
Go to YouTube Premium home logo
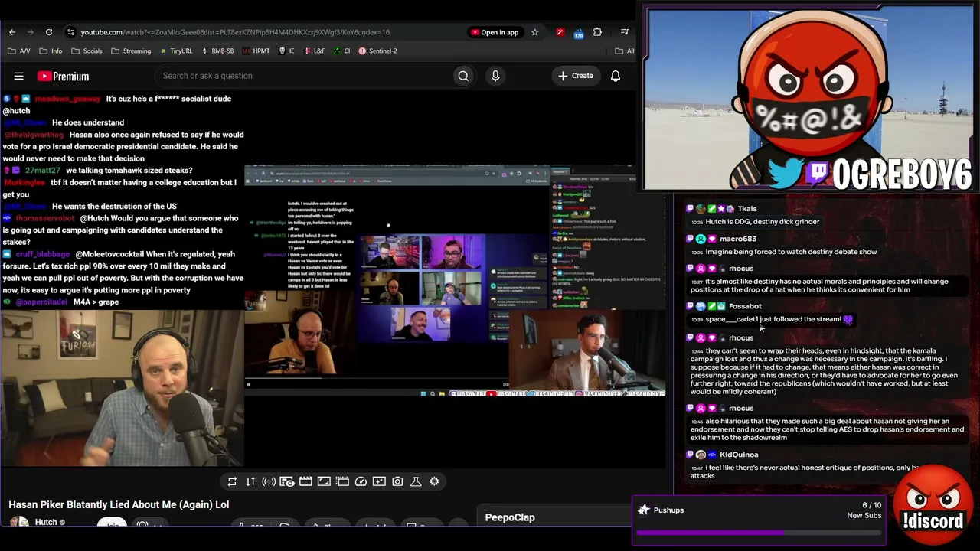64,76
